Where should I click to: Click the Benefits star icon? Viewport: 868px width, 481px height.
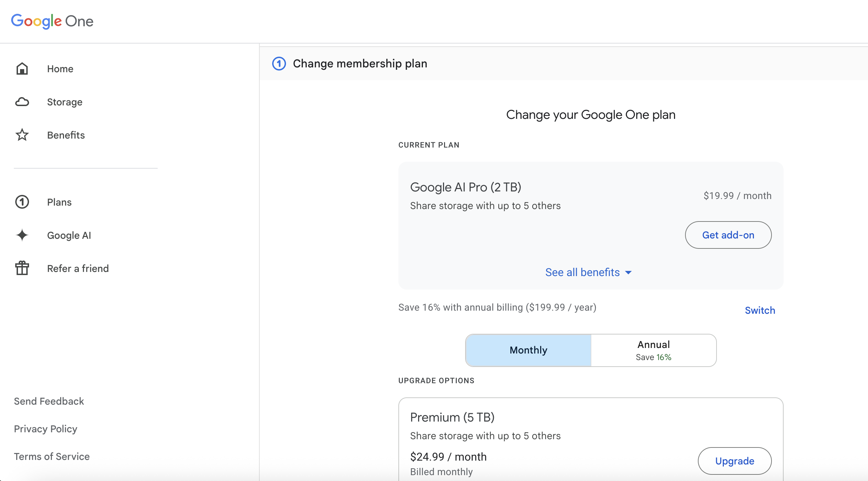22,135
